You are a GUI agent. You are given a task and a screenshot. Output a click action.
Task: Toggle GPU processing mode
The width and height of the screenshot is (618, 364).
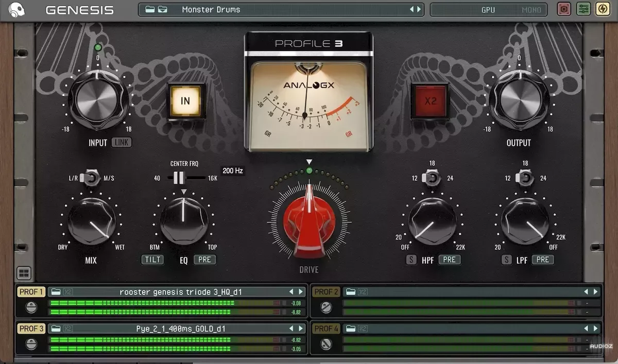click(x=488, y=10)
